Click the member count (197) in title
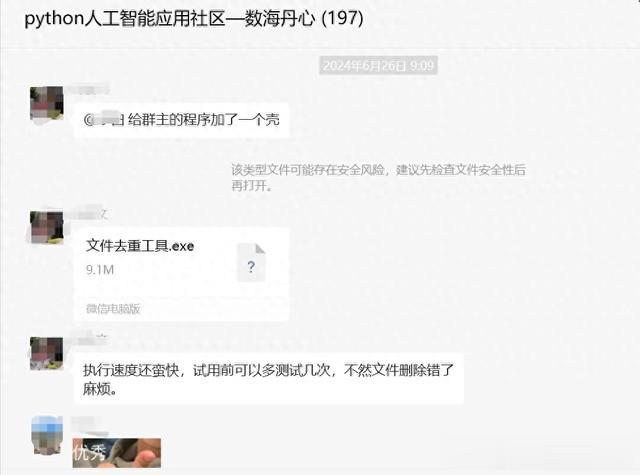 click(342, 19)
